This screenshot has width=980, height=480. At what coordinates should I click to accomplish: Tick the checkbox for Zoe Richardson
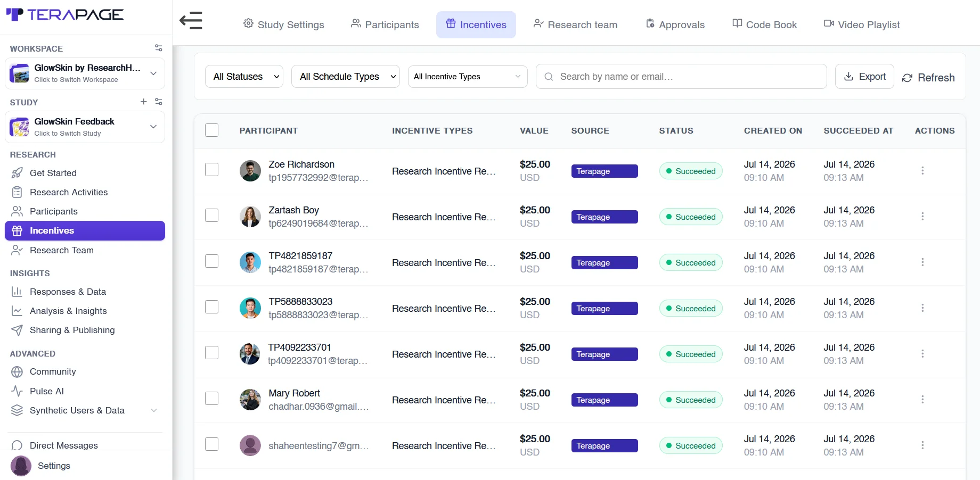211,170
